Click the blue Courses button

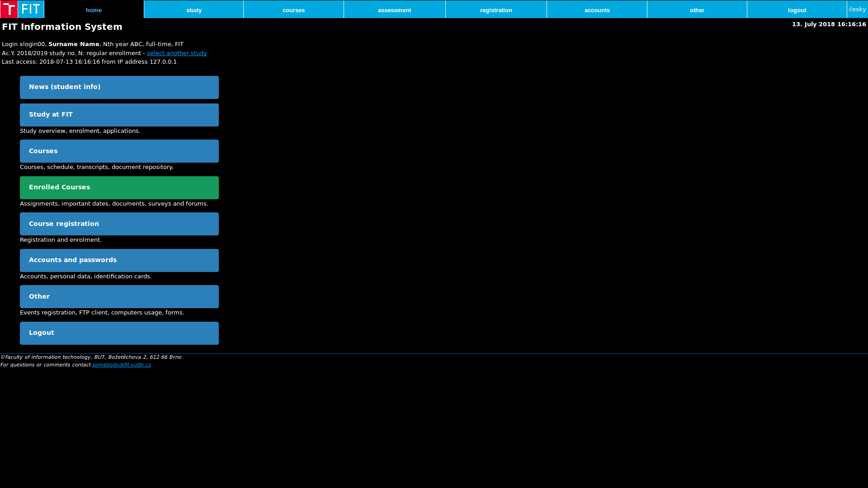pos(119,151)
